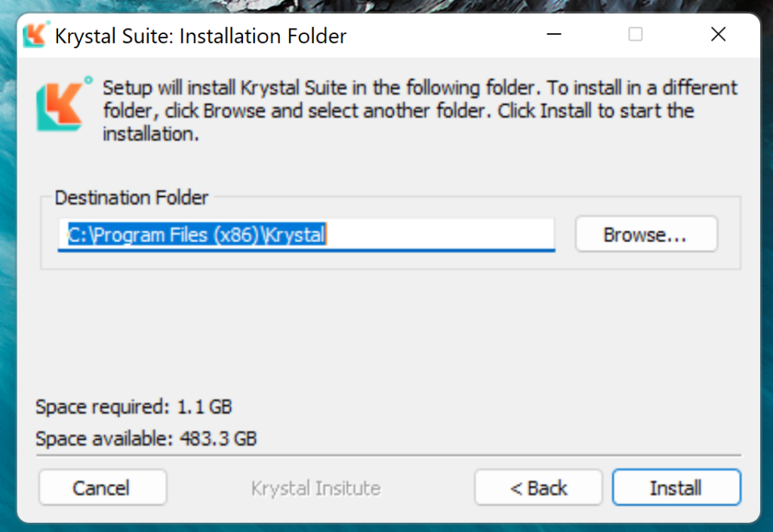This screenshot has width=773, height=532.
Task: Minimize the Krystal Suite installer window
Action: click(555, 35)
